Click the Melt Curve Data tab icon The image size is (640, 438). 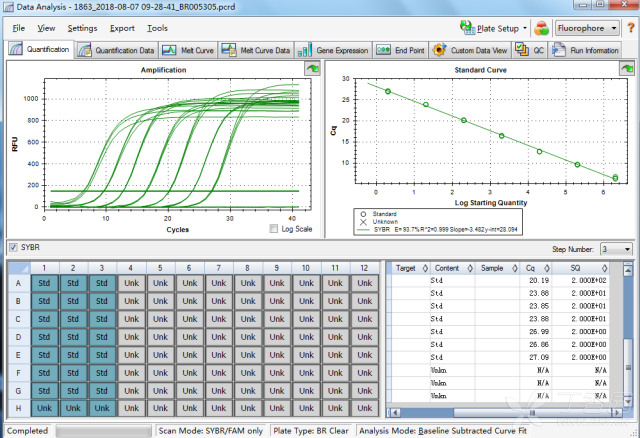[x=229, y=50]
